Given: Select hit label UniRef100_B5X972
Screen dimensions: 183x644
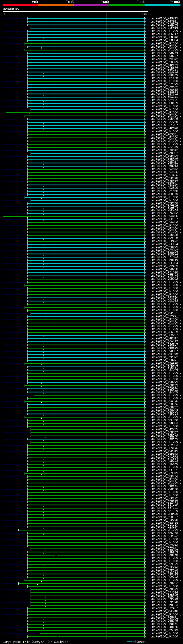Looking at the screenshot, I should pyautogui.click(x=164, y=59).
